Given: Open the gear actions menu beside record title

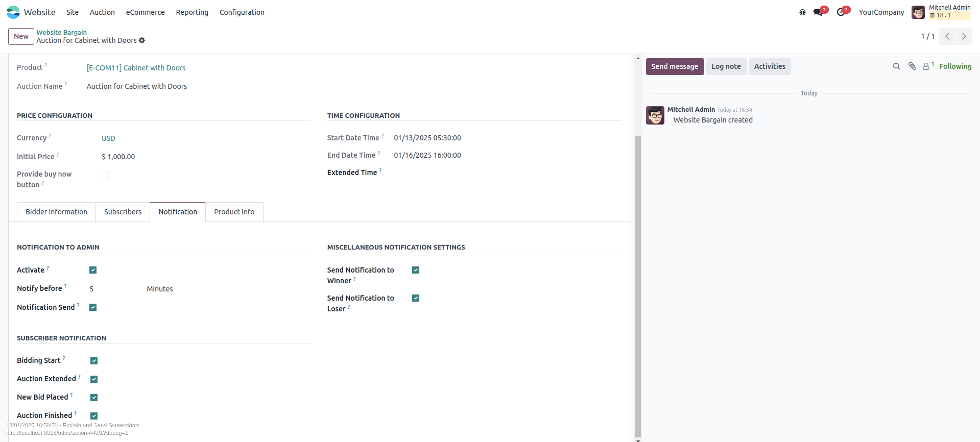Looking at the screenshot, I should [x=142, y=40].
